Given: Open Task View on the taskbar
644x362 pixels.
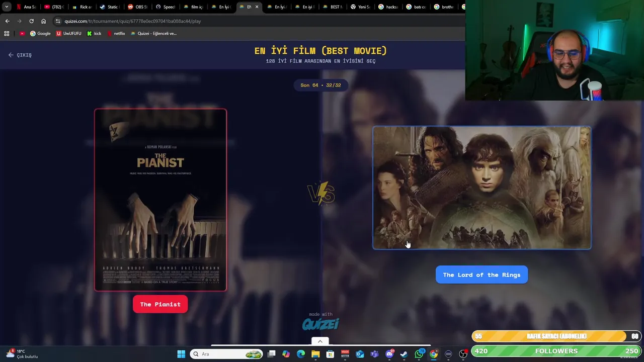Looking at the screenshot, I should click(x=272, y=354).
